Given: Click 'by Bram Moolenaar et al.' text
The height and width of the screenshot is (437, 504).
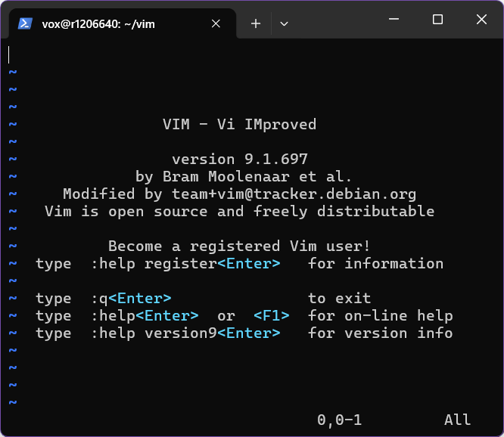Looking at the screenshot, I should pyautogui.click(x=244, y=177).
